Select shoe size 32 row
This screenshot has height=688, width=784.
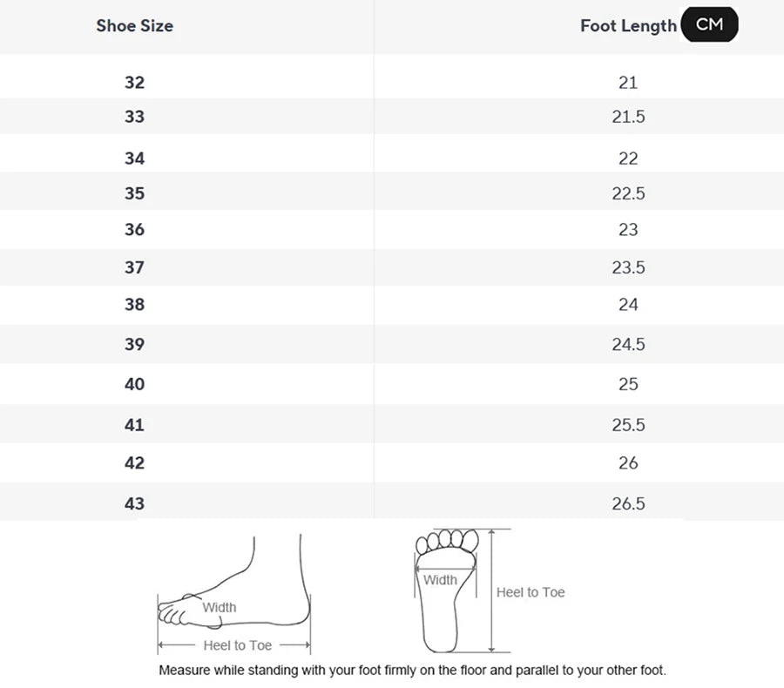tap(392, 82)
